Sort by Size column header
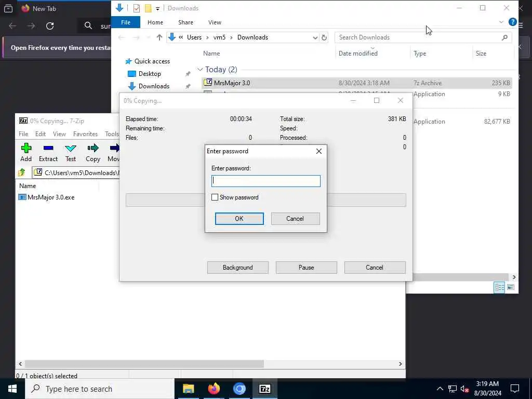Image resolution: width=532 pixels, height=399 pixels. 481,54
